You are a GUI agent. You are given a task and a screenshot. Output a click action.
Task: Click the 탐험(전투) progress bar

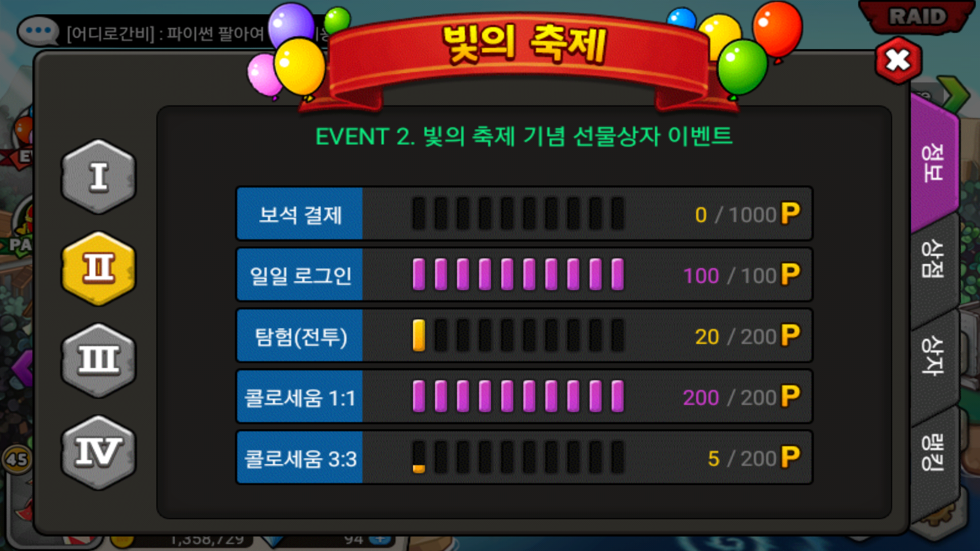pos(518,336)
